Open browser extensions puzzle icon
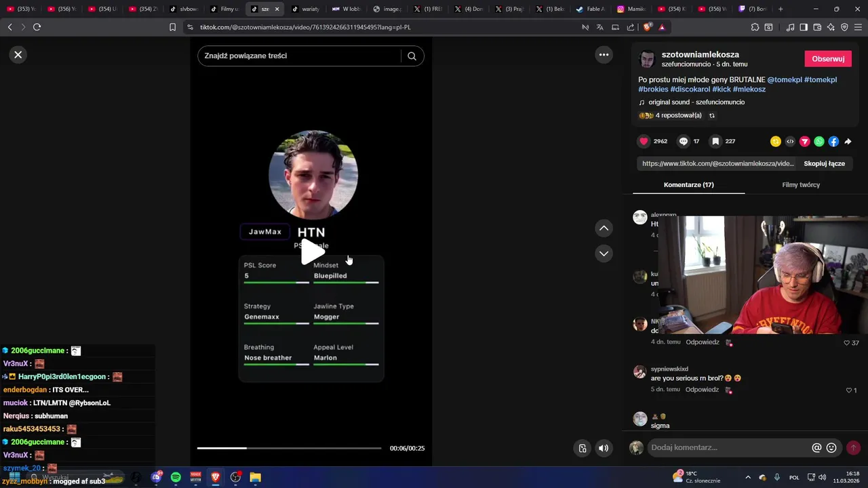This screenshot has width=868, height=488. point(755,27)
